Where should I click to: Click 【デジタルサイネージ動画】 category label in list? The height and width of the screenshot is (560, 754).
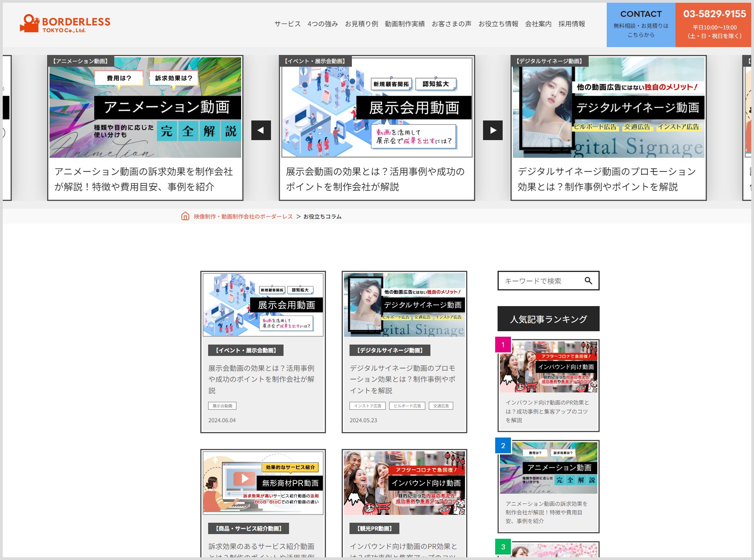(390, 350)
